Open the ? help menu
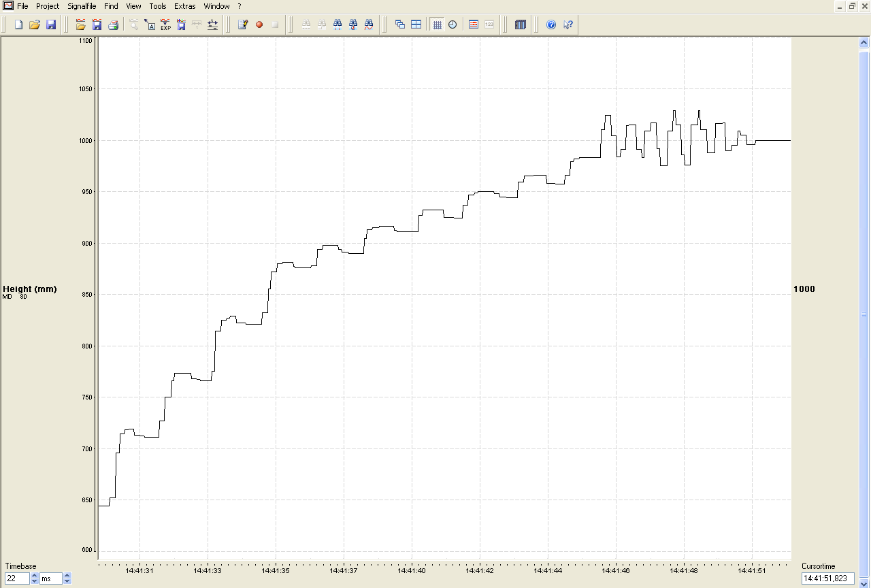This screenshot has width=871, height=588. (240, 6)
